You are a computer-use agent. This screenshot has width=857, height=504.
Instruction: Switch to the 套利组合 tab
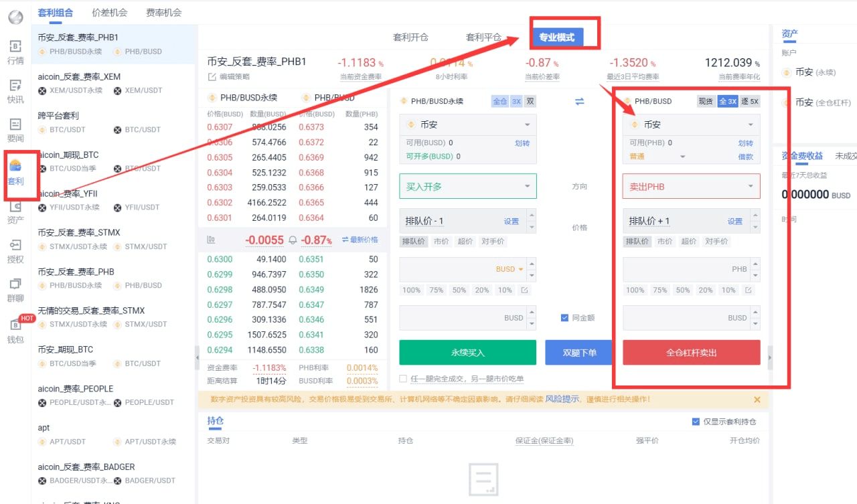pos(56,13)
